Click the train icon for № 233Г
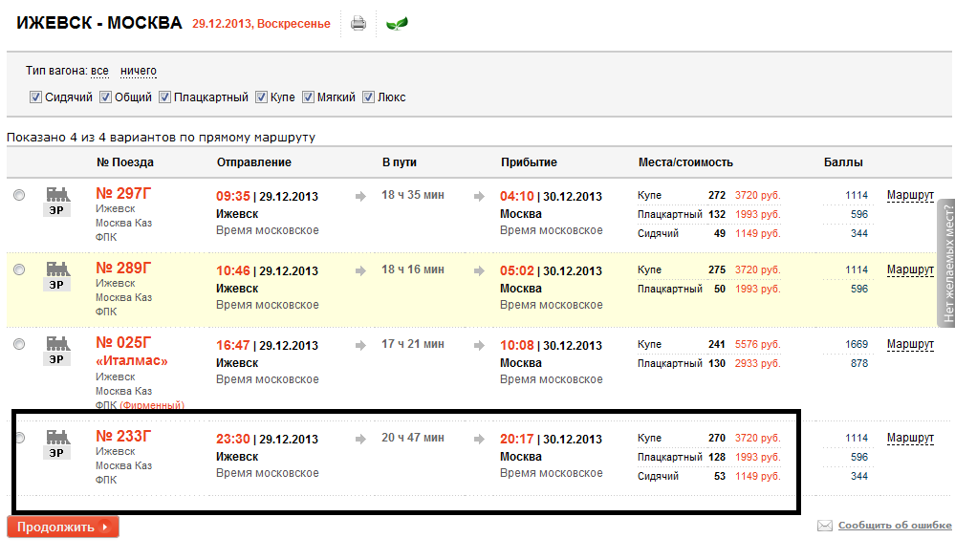The height and width of the screenshot is (560, 955). [58, 437]
